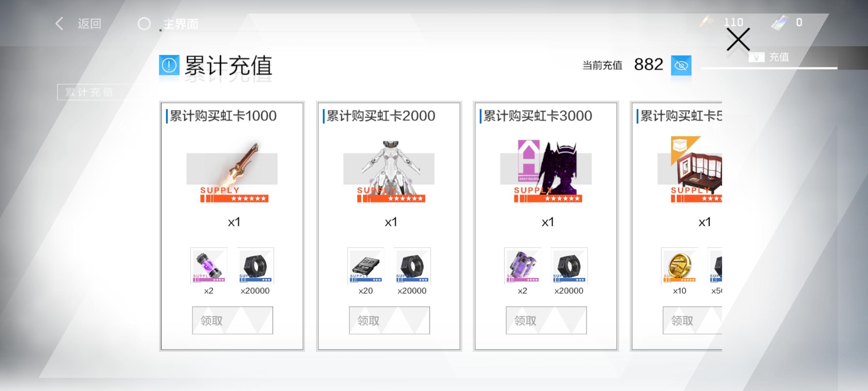Tap the black nut x20000 in 1000 tier

click(255, 266)
